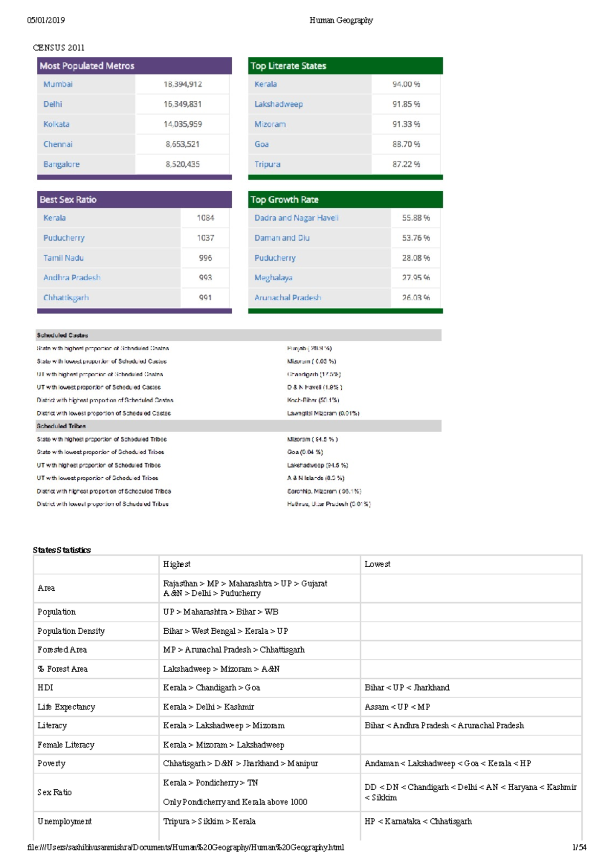Screen dimensions: 614x868
Task: Click the Lakshadweep (94.5 %) tribes value
Action: pos(318,465)
